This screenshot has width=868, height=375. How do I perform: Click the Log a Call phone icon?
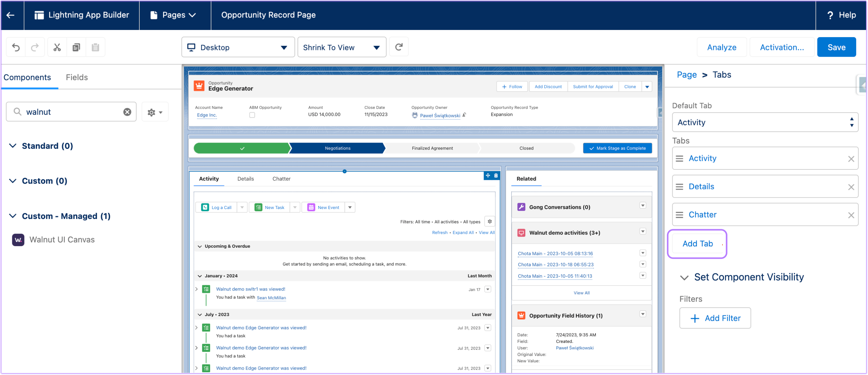pyautogui.click(x=205, y=207)
